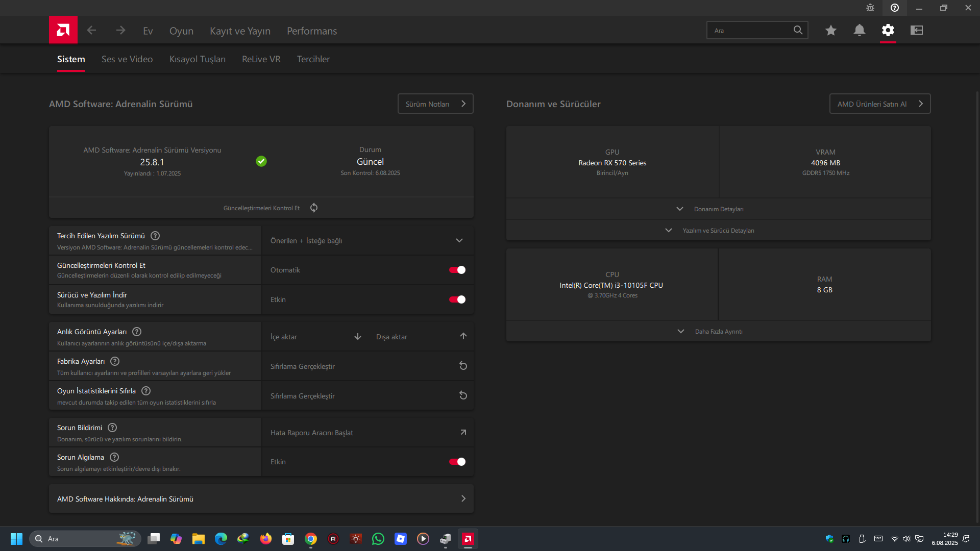Click the 8 GB RAM value
Screen dimensions: 980x551
825,290
